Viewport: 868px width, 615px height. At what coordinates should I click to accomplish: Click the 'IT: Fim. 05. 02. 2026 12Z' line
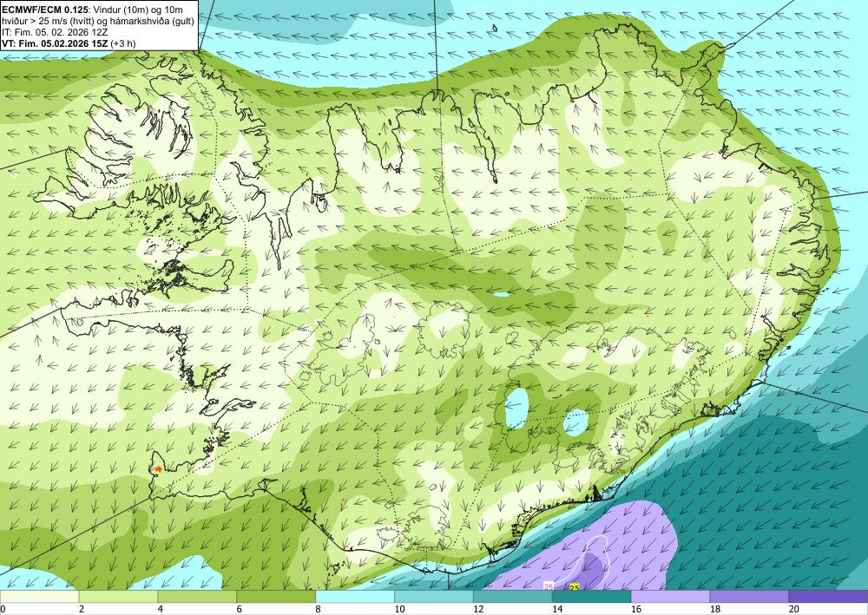(55, 32)
